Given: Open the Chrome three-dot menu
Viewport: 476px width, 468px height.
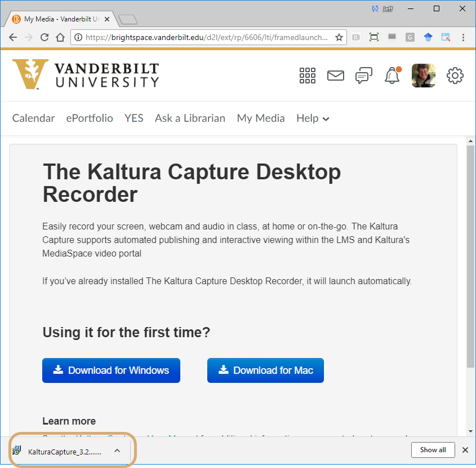Looking at the screenshot, I should tap(463, 38).
